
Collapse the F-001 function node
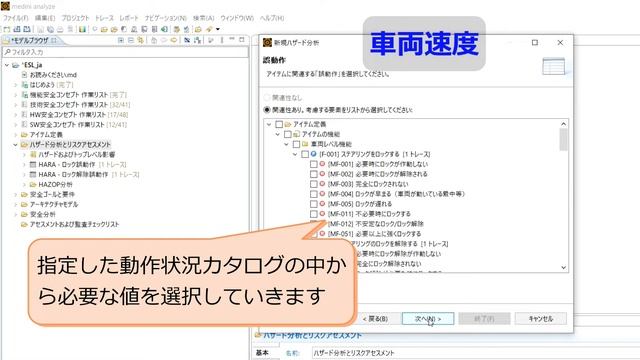pos(295,154)
